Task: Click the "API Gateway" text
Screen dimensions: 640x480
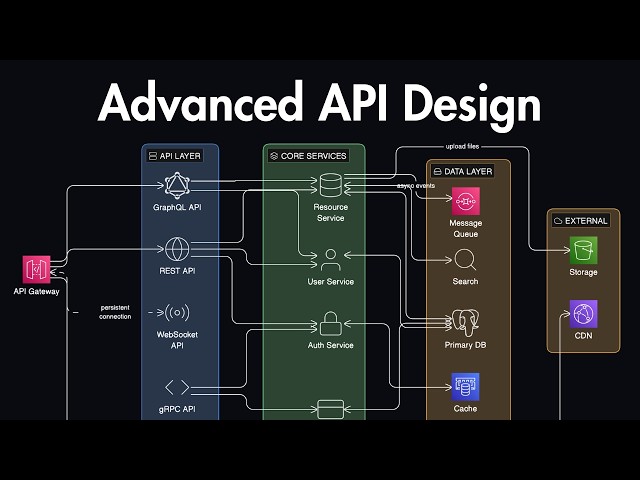Action: coord(36,291)
